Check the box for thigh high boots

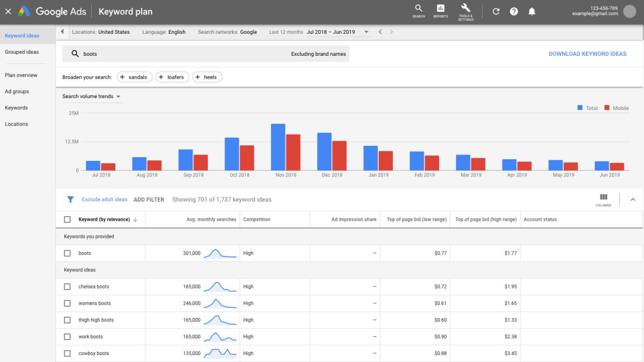coord(67,320)
